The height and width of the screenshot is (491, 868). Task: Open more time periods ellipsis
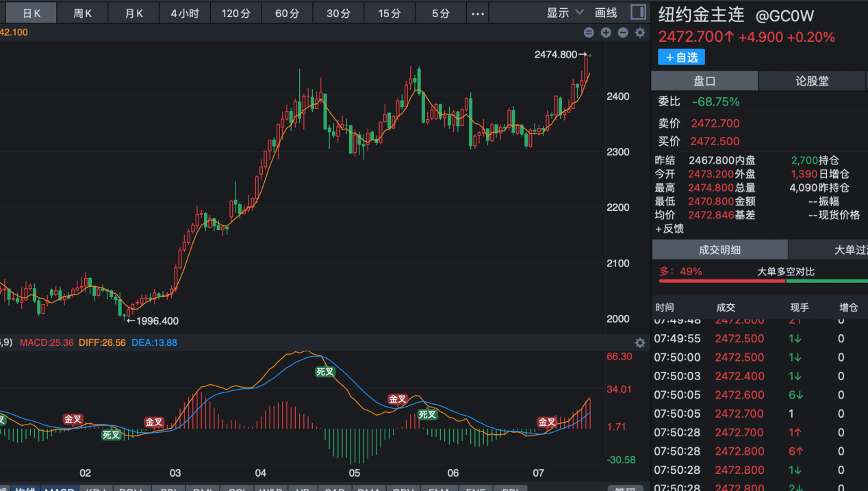(478, 13)
